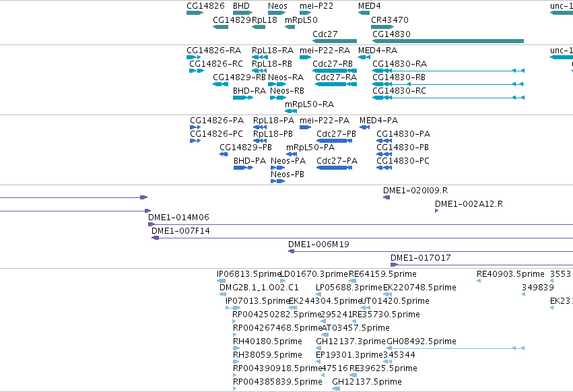The width and height of the screenshot is (573, 392).
Task: Click EST RE40903.5prime
Action: (510, 274)
